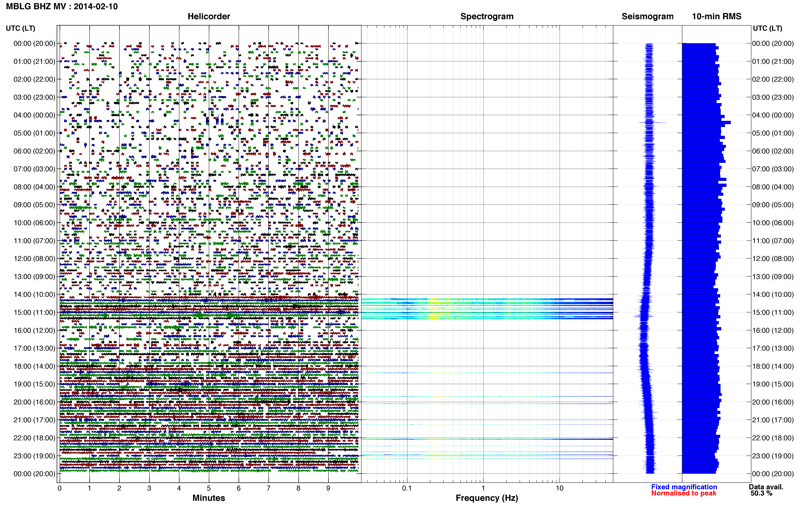Click the left '15:00 (11:00)' time label

pyautogui.click(x=34, y=312)
